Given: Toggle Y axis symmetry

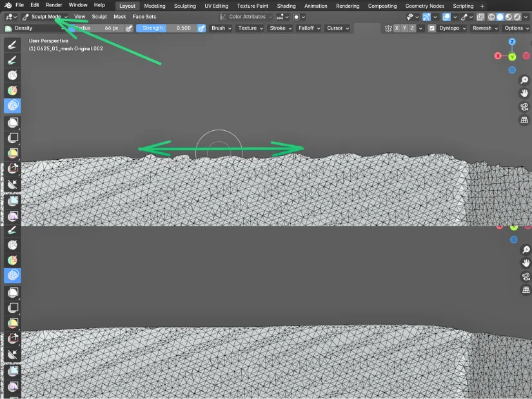Looking at the screenshot, I should tap(404, 28).
